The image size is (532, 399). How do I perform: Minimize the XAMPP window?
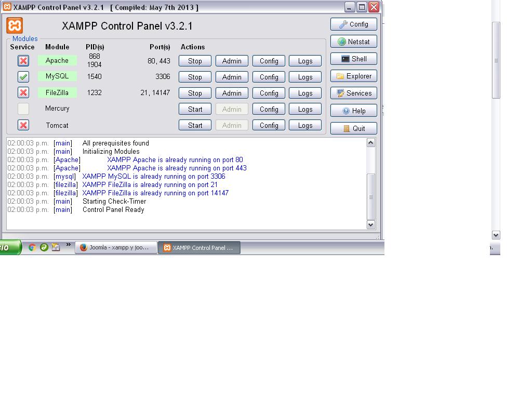[x=349, y=7]
